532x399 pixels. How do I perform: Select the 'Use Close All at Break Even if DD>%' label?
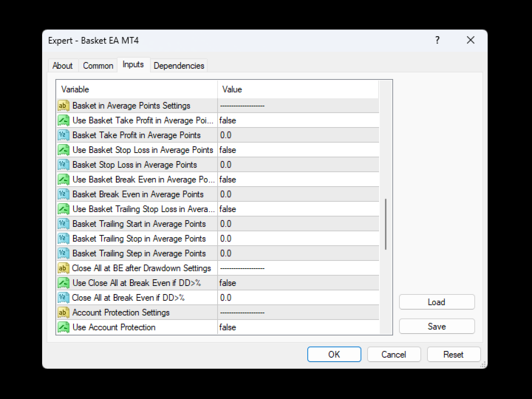pyautogui.click(x=137, y=283)
